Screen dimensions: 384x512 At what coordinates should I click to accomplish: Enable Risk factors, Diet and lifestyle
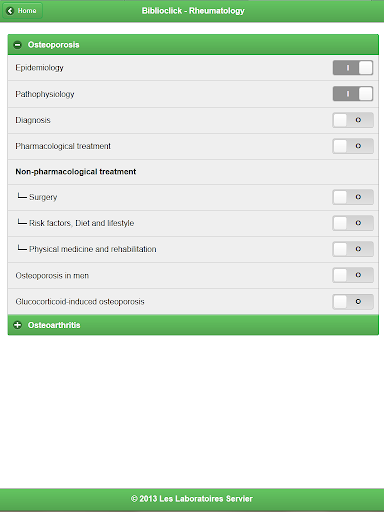point(353,223)
